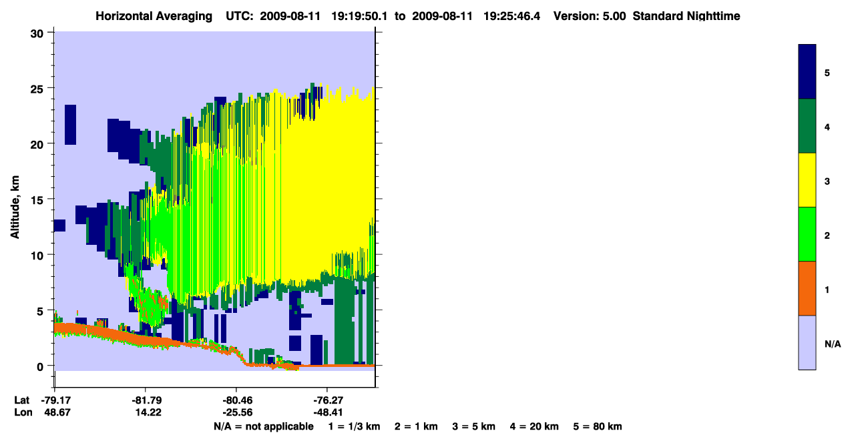Image resolution: width=868 pixels, height=445 pixels.
Task: Click the altitude tick label '10'
Action: pos(39,255)
